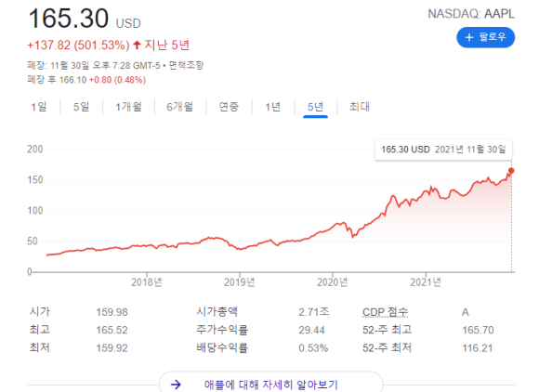
Task: Click the 165.30 USD chart tooltip
Action: click(x=443, y=150)
